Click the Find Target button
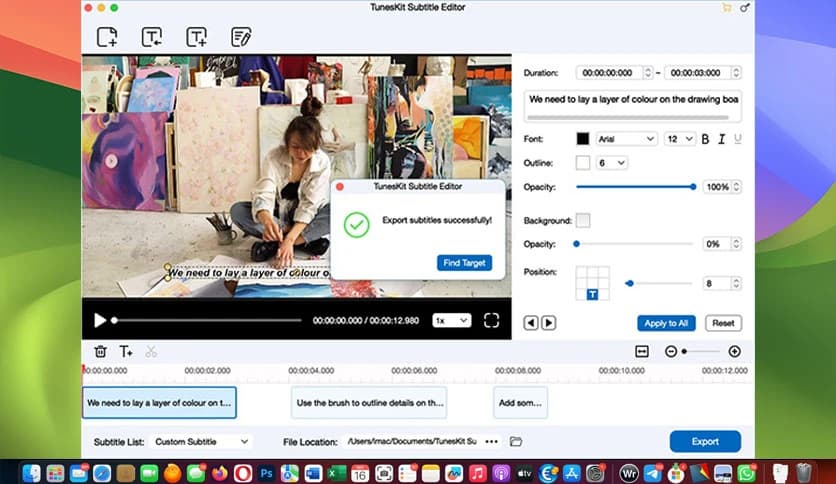 pos(464,263)
